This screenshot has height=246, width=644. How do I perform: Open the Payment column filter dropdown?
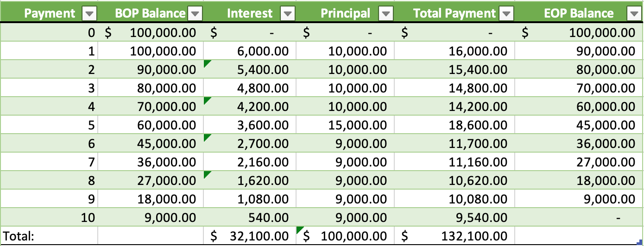(x=89, y=14)
